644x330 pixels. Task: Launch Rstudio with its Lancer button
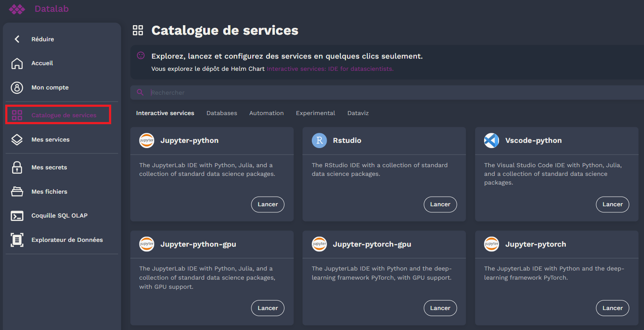(440, 204)
